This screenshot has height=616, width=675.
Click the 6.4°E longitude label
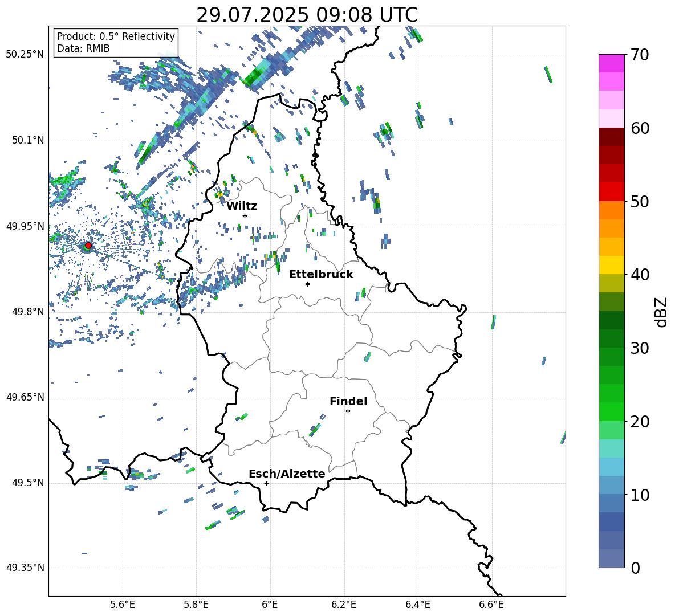point(418,605)
